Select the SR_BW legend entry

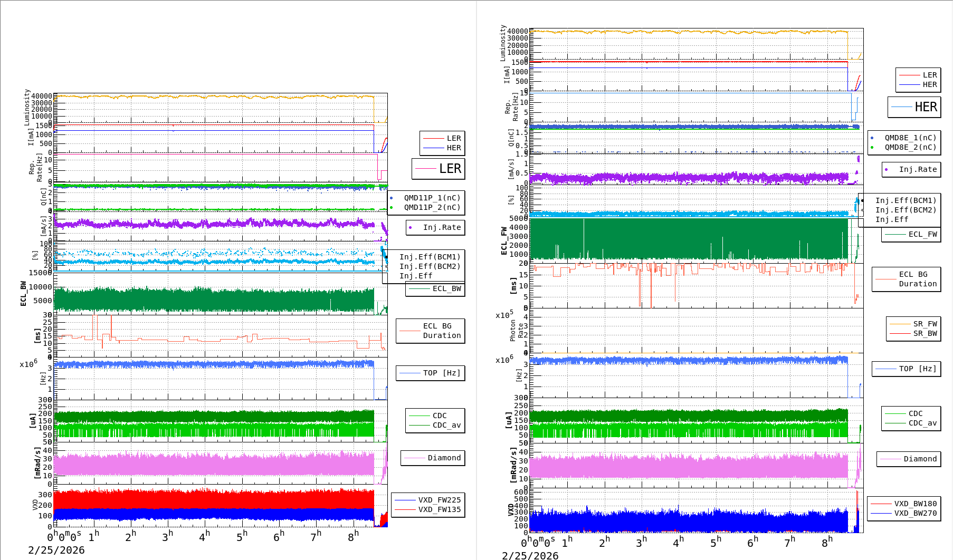[x=925, y=334]
